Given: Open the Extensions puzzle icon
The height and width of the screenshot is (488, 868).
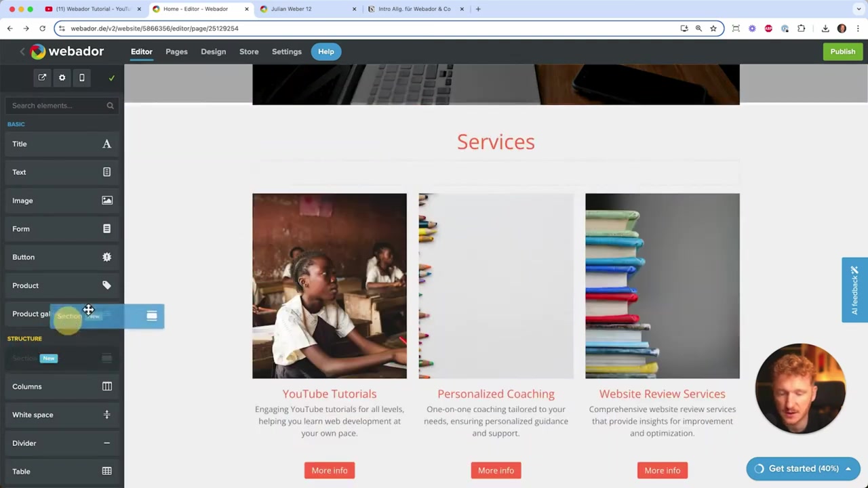Looking at the screenshot, I should coord(802,28).
